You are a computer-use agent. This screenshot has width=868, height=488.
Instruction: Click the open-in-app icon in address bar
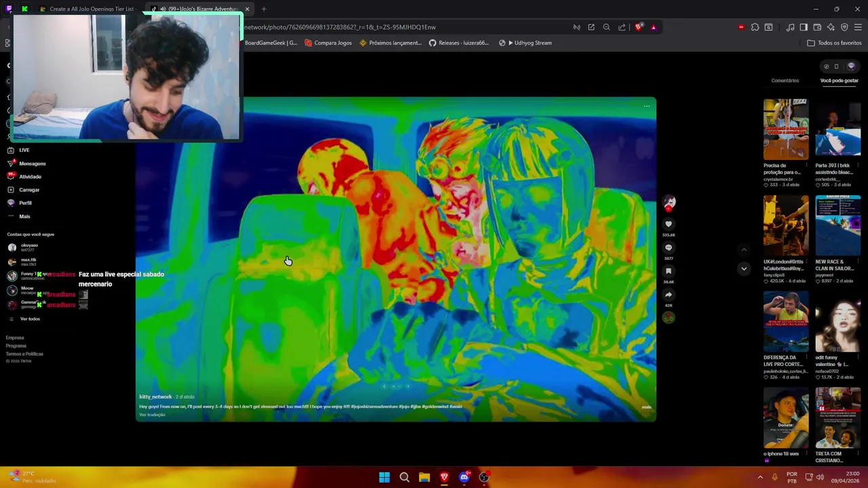(x=591, y=27)
